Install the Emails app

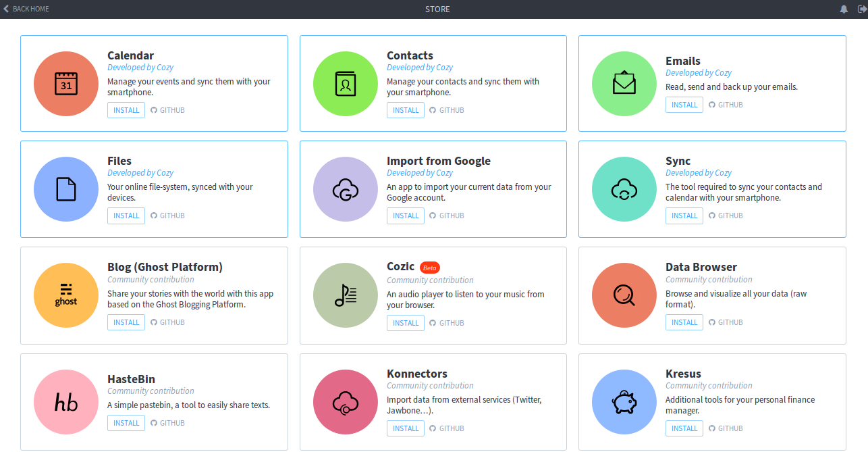[684, 105]
